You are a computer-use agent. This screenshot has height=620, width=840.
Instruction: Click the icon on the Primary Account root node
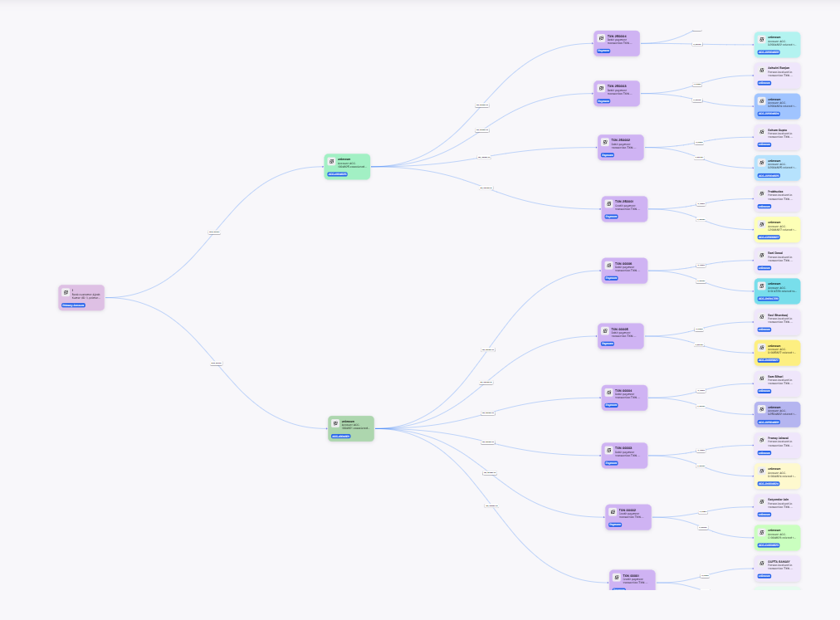point(66,291)
